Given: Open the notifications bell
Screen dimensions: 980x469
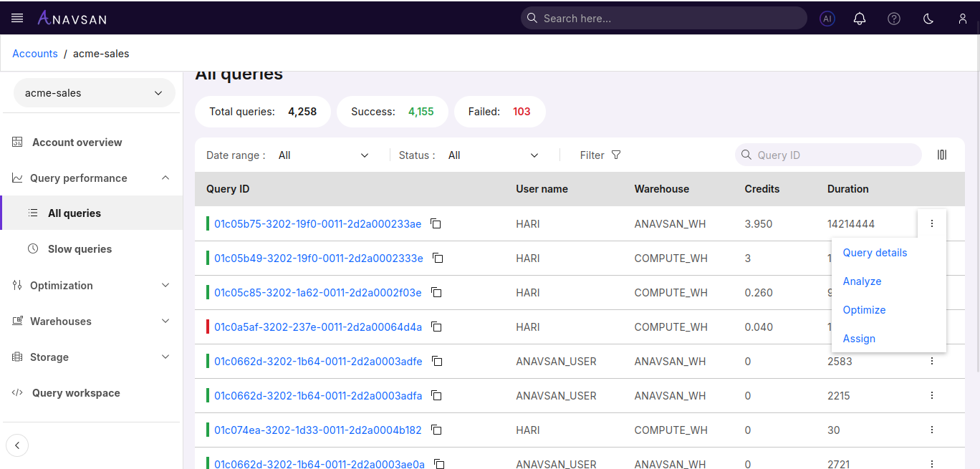Looking at the screenshot, I should 860,18.
